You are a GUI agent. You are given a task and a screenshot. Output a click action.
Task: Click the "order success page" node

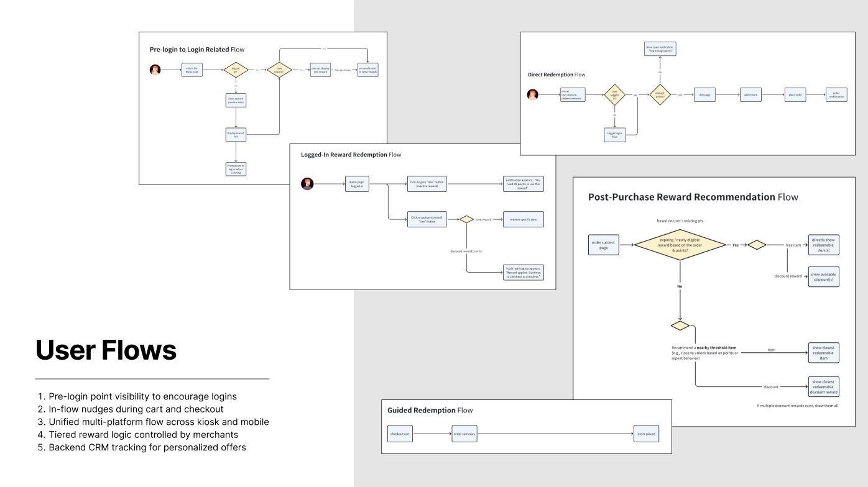(603, 245)
